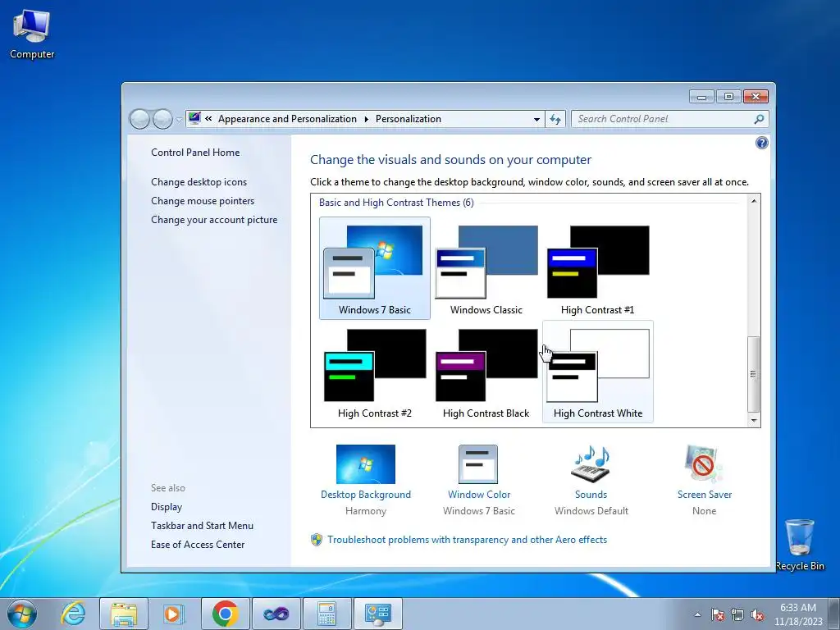The height and width of the screenshot is (630, 840).
Task: Expand the breadcrumb chevron before Appearance
Action: click(x=208, y=119)
